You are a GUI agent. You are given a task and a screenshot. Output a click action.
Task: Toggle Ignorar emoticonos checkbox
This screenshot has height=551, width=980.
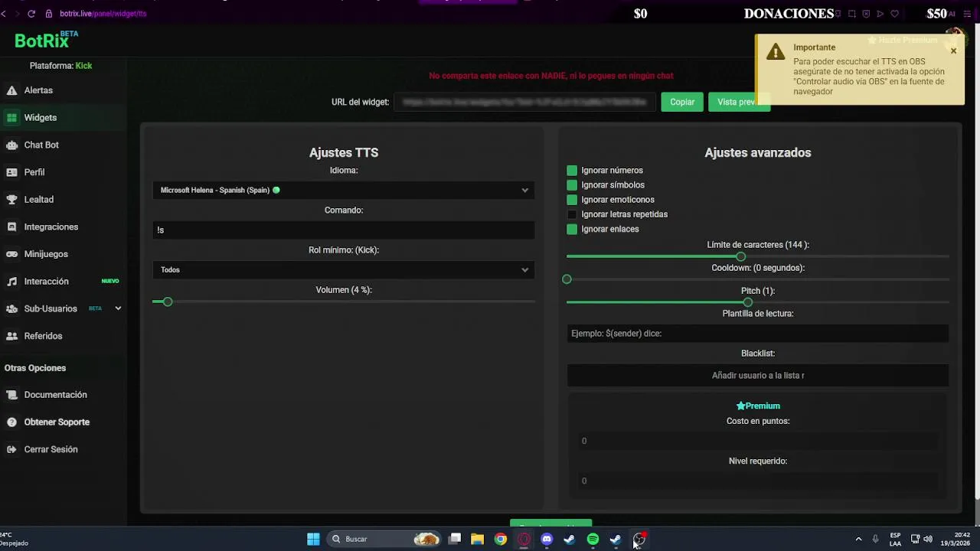pos(572,200)
